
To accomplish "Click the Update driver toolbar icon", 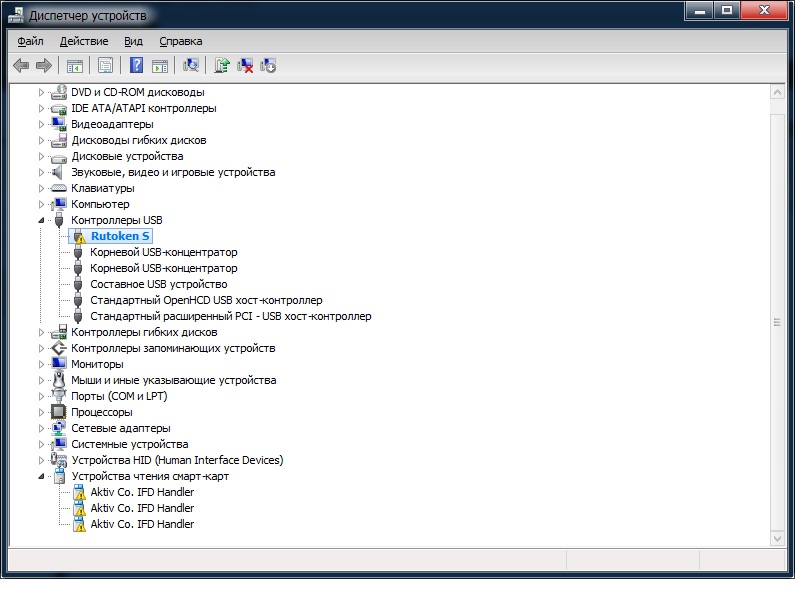I will pos(222,66).
